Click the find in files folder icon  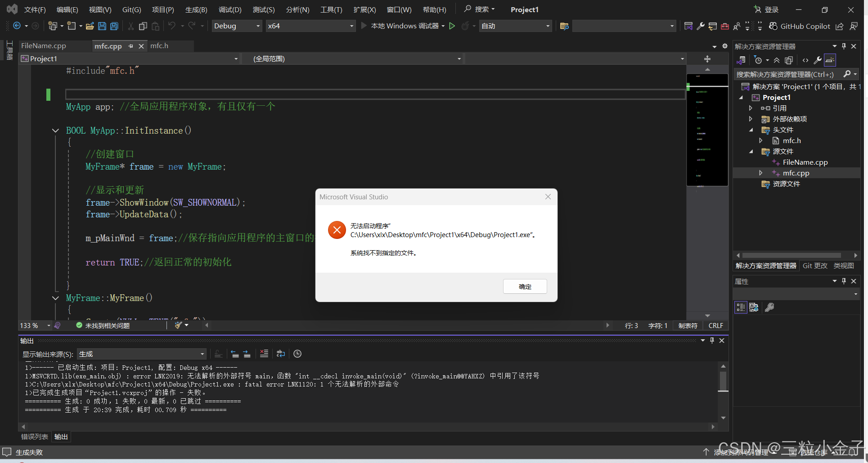click(x=564, y=26)
